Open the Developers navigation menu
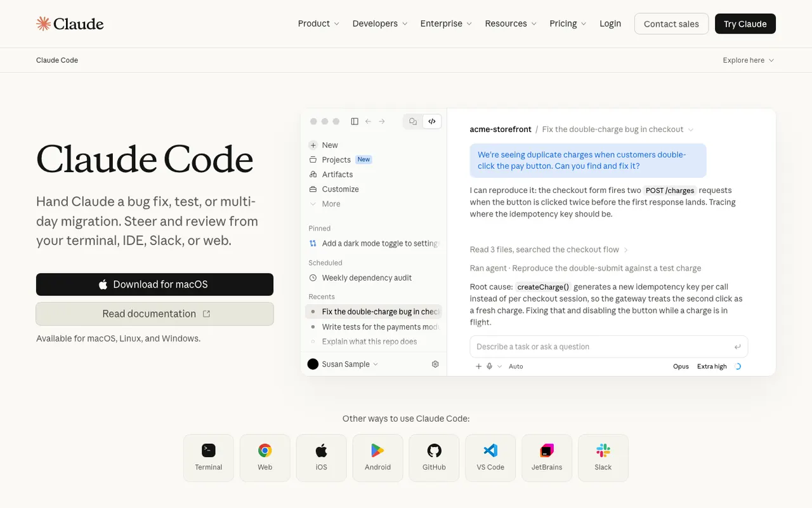 [381, 23]
